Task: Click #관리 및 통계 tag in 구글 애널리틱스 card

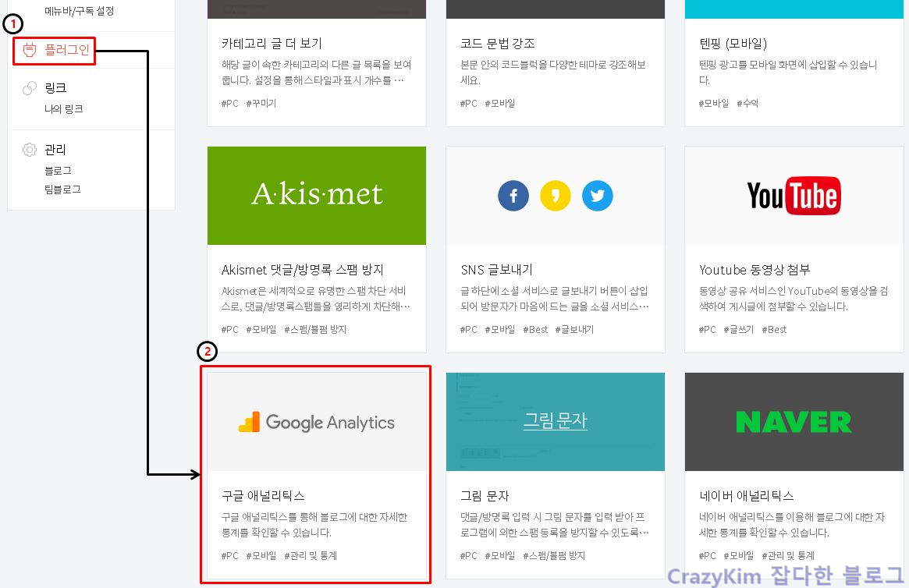Action: click(x=310, y=555)
